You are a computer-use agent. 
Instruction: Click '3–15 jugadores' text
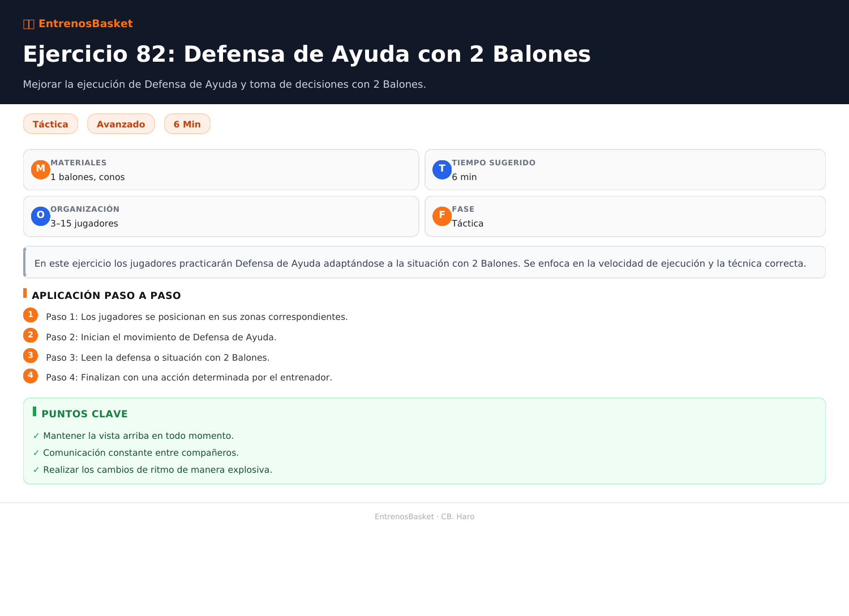pos(84,224)
